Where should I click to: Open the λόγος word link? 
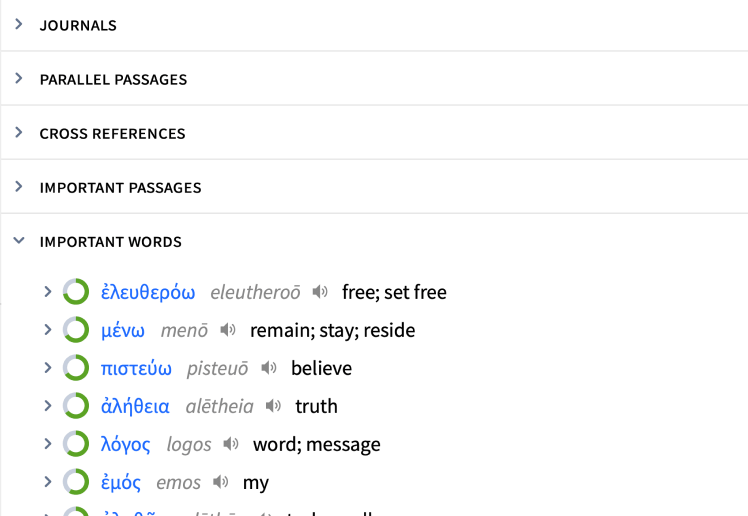125,444
